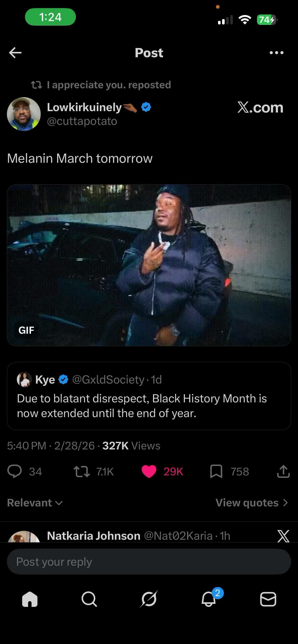This screenshot has width=298, height=644.
Task: Tap the @cuttapotato handle
Action: pyautogui.click(x=82, y=121)
